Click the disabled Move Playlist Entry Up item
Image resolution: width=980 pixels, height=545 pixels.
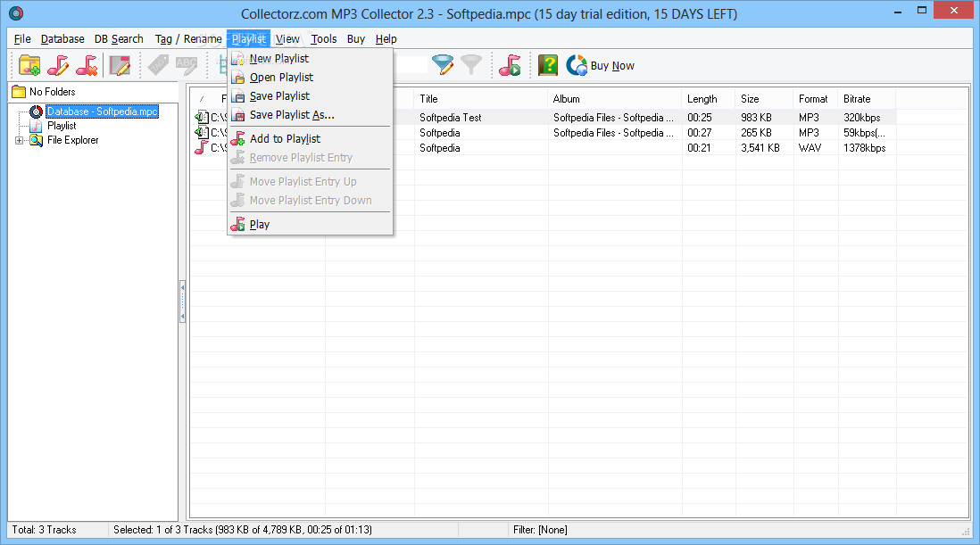[x=310, y=182]
